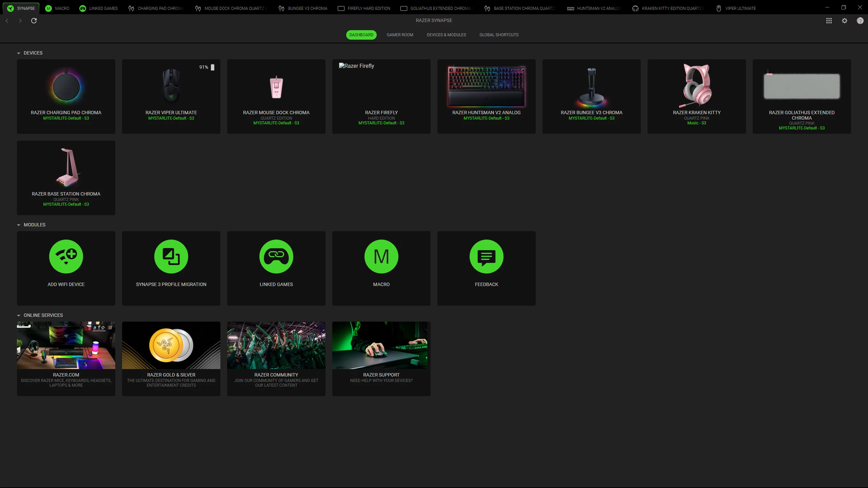Switch to the Huntsman V2 Analog window tab
Viewport: 868px width, 488px height.
(594, 8)
